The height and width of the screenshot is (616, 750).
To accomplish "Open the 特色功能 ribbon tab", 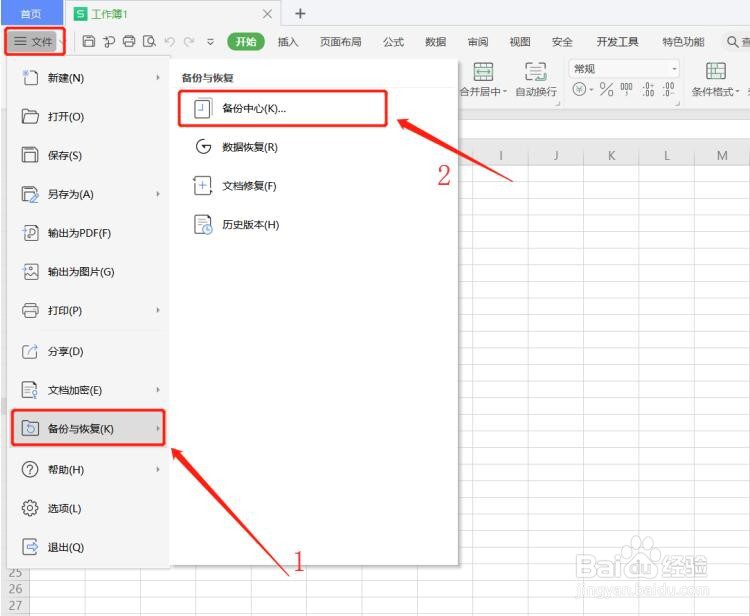I will click(683, 42).
